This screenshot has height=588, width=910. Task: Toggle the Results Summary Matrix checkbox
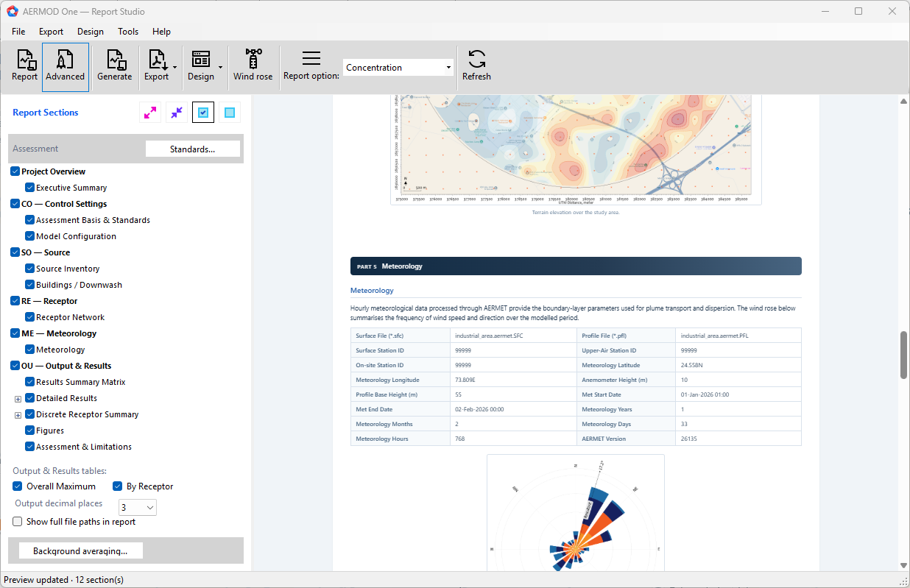[30, 382]
